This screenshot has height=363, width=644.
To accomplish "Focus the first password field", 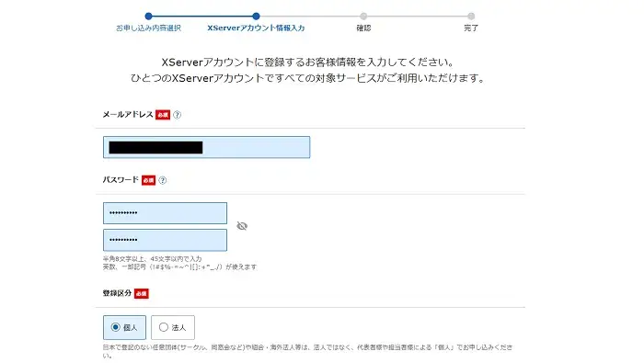I will (165, 213).
